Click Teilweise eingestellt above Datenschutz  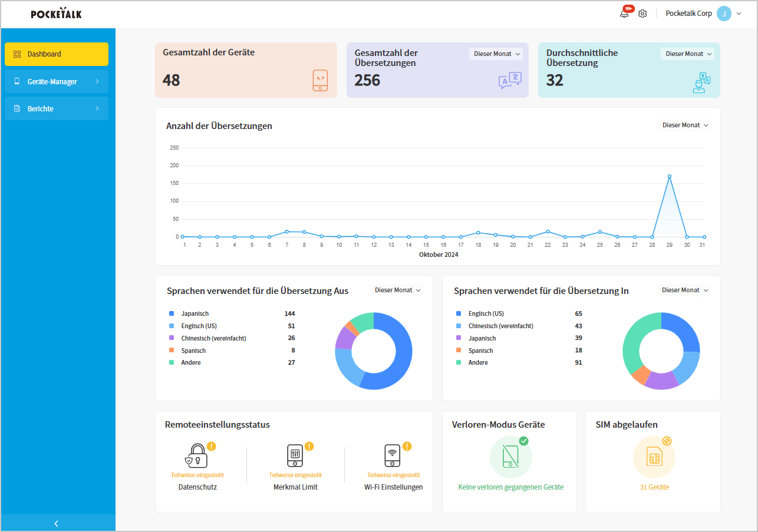pyautogui.click(x=197, y=475)
